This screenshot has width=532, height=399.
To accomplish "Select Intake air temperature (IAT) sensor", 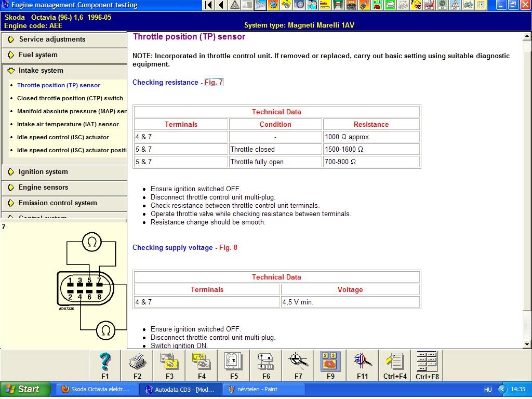I will [68, 125].
